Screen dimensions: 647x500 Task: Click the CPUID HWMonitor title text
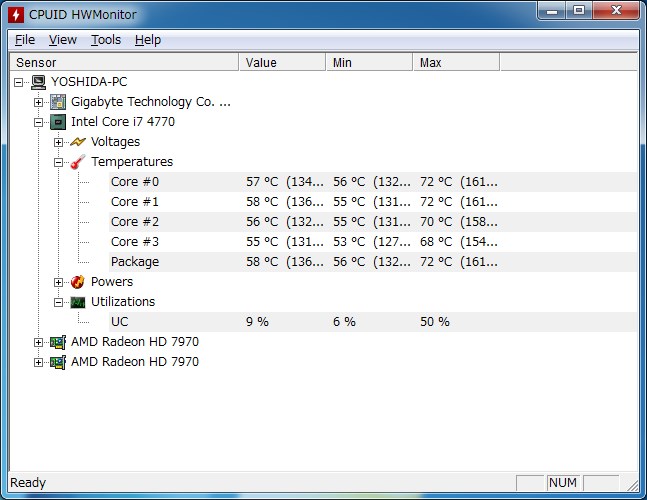coord(83,15)
